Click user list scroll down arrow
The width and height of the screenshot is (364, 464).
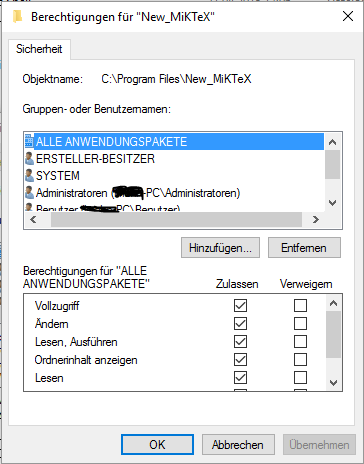tap(332, 203)
